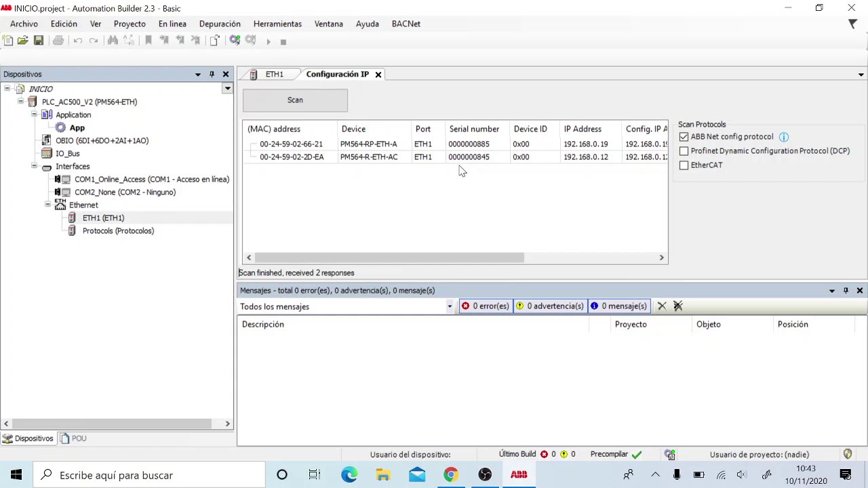Click the Replace A-B icon

(128, 41)
